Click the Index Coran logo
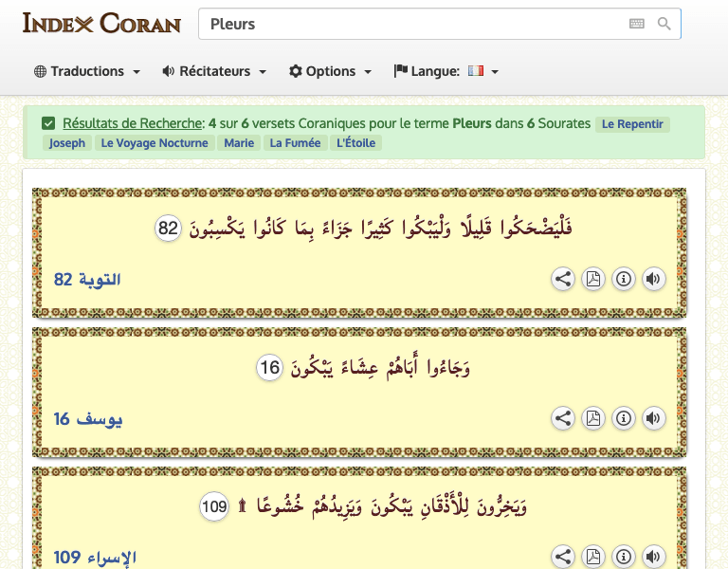This screenshot has height=569, width=728. [x=101, y=24]
